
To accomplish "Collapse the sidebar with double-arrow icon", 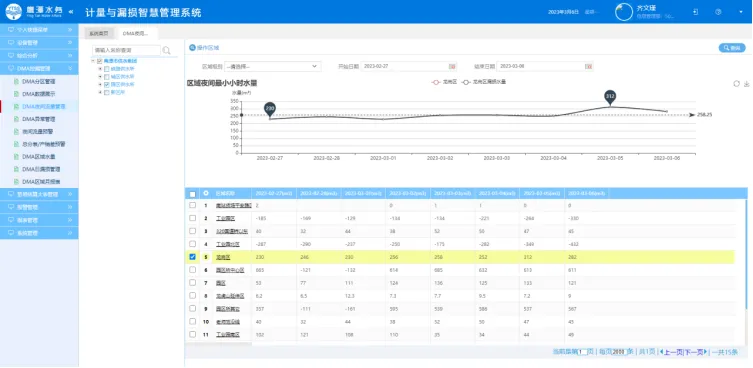I will point(71,12).
